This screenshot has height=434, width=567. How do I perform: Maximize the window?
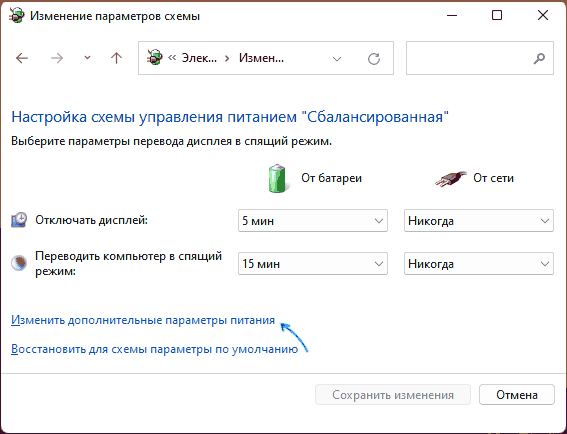tap(497, 16)
